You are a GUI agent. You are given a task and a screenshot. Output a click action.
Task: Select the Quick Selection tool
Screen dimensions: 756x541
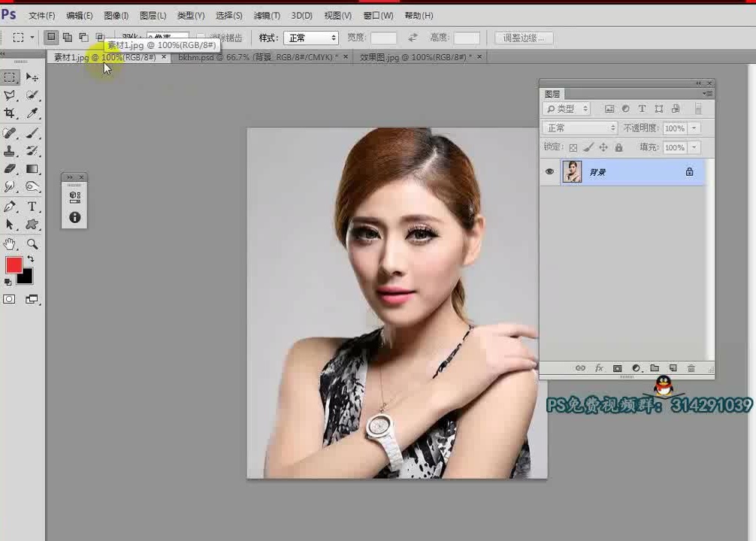[32, 95]
